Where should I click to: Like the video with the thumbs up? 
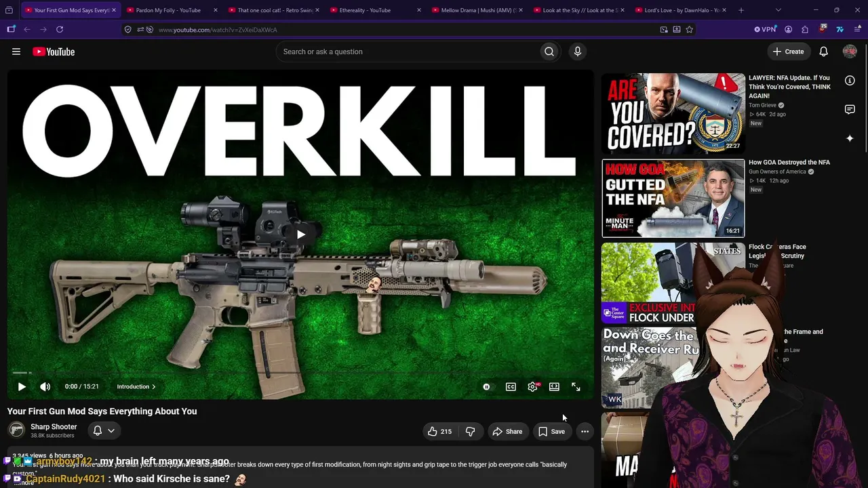click(439, 431)
